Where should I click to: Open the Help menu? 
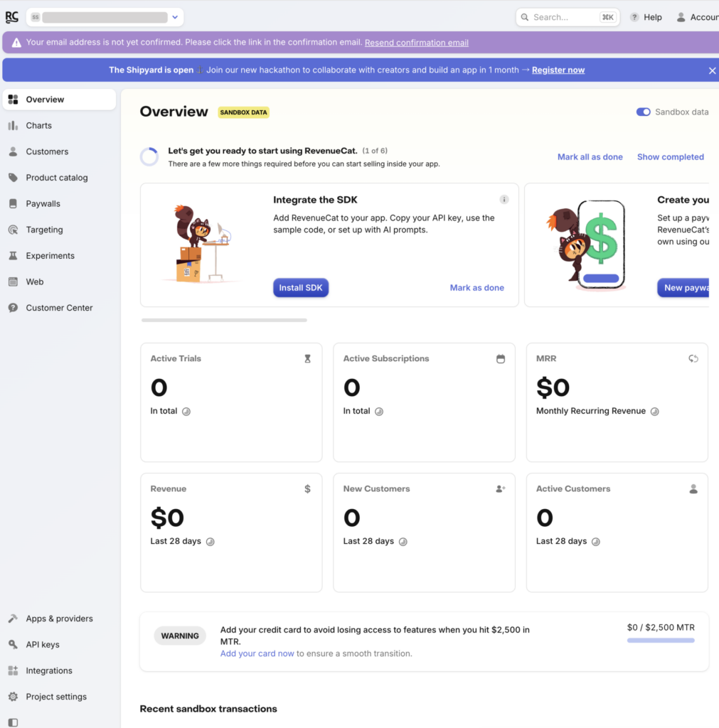pyautogui.click(x=646, y=17)
